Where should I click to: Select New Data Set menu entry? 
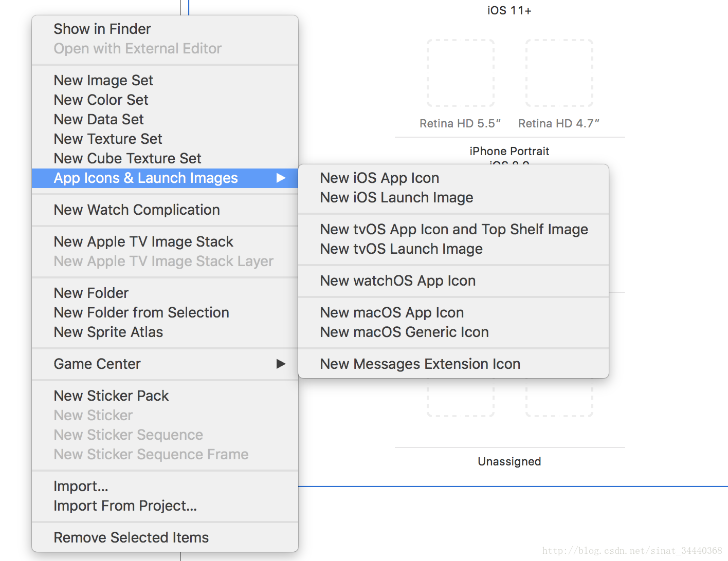point(165,119)
